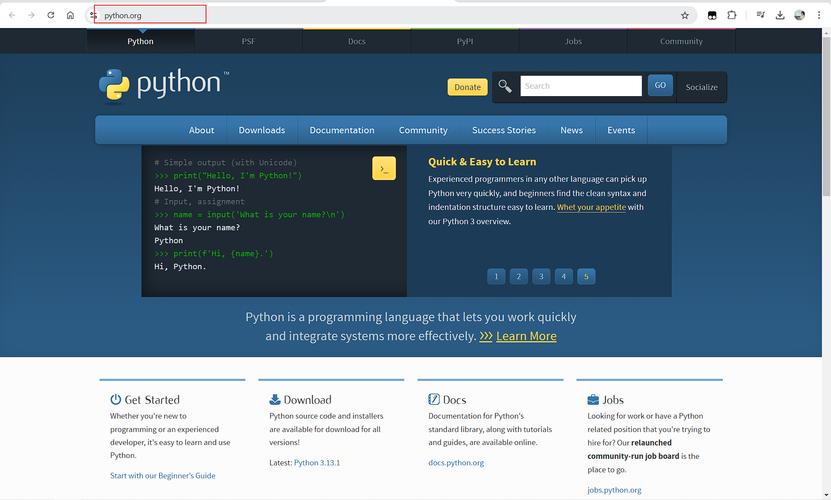
Task: Launch the interactive shell yellow button
Action: click(x=384, y=168)
